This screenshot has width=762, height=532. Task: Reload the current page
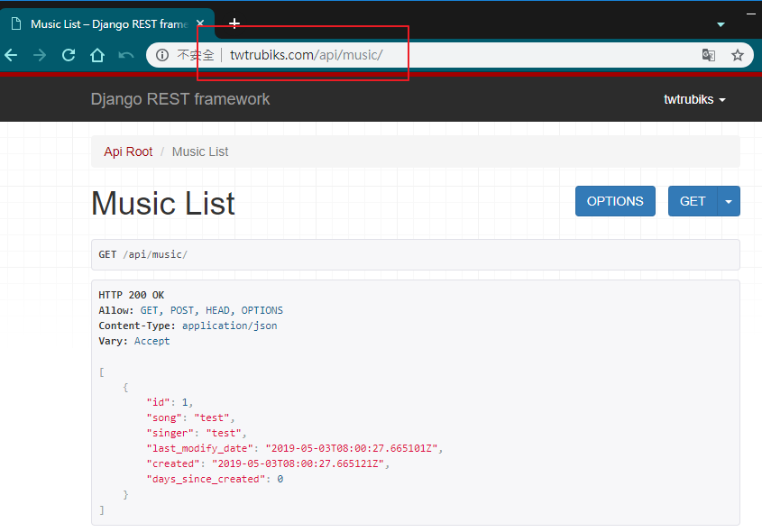[69, 55]
